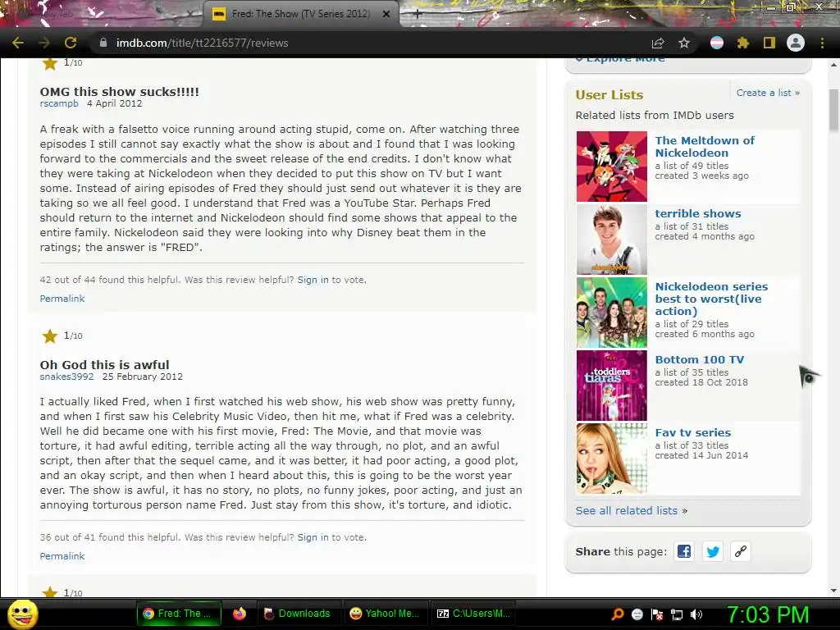Open The Meltdown of Nickelodeon list

705,146
